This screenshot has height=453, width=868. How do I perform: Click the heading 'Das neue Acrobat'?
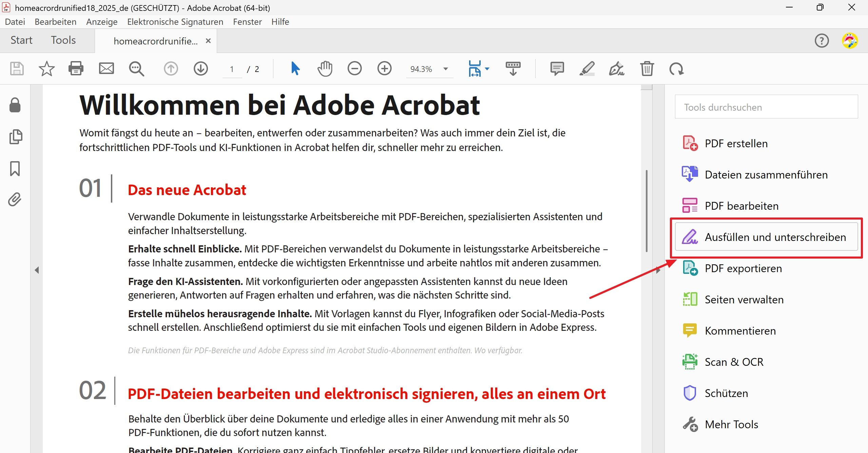(187, 190)
